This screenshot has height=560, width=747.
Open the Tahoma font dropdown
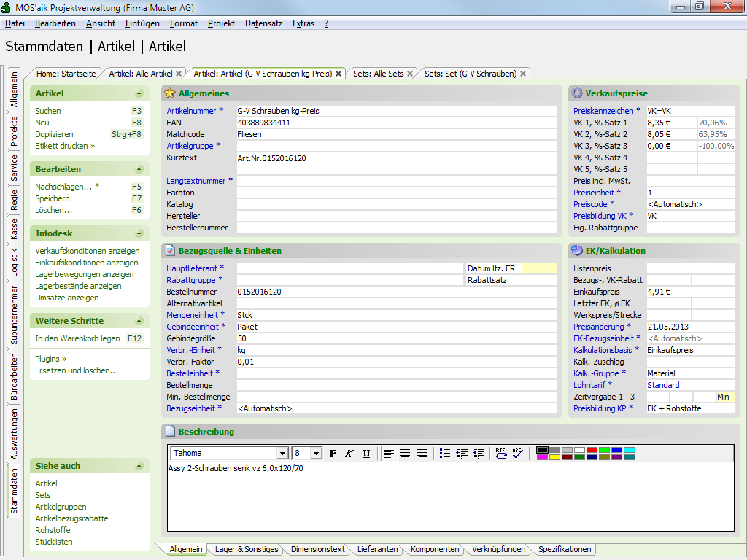pyautogui.click(x=282, y=454)
